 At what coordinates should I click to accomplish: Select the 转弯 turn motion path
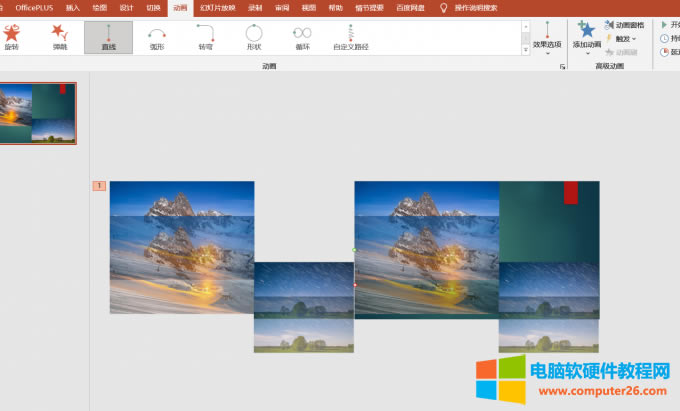pos(205,36)
